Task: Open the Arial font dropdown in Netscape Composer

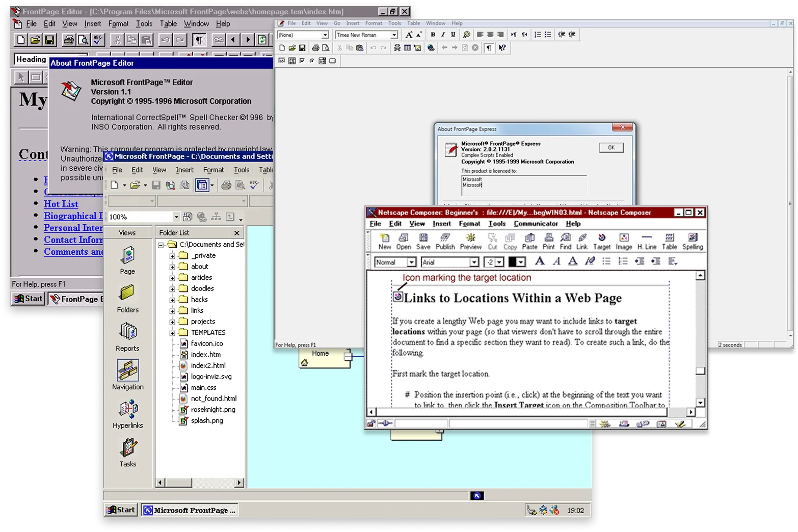Action: pyautogui.click(x=474, y=262)
